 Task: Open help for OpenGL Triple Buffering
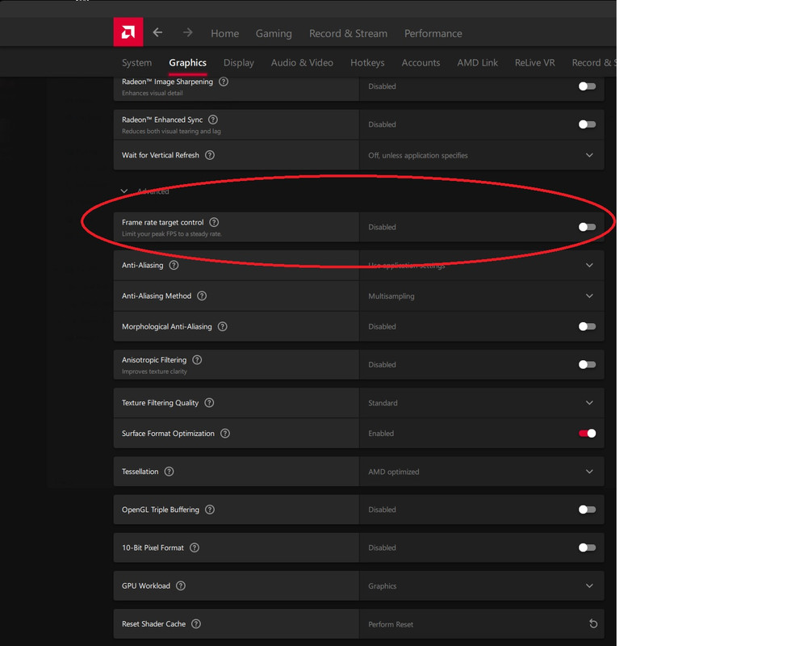click(x=210, y=510)
